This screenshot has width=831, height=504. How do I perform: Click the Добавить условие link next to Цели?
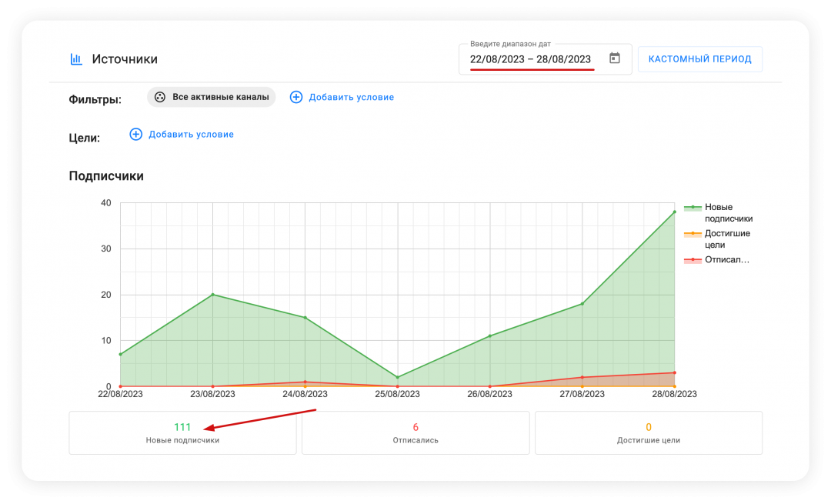(191, 134)
